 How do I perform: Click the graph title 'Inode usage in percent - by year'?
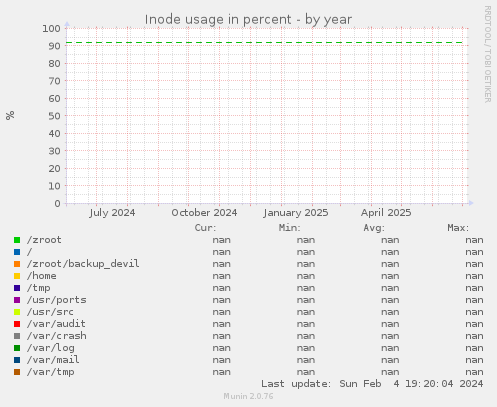248,20
